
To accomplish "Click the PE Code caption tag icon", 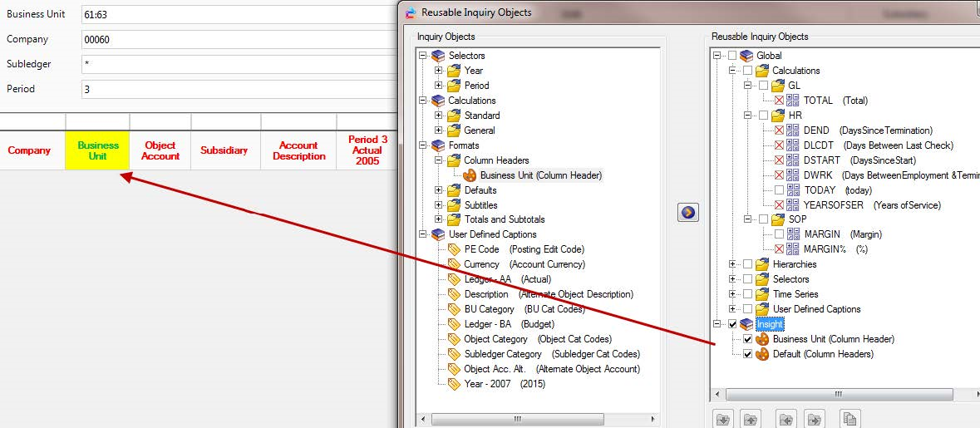I will 454,249.
